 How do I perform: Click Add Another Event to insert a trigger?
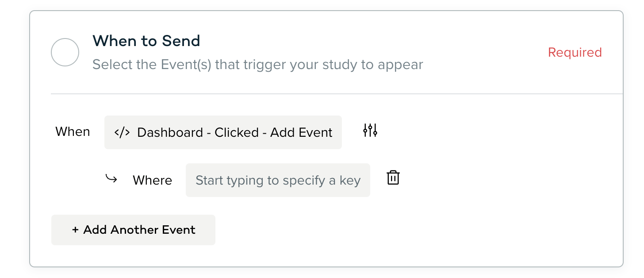[x=133, y=230]
